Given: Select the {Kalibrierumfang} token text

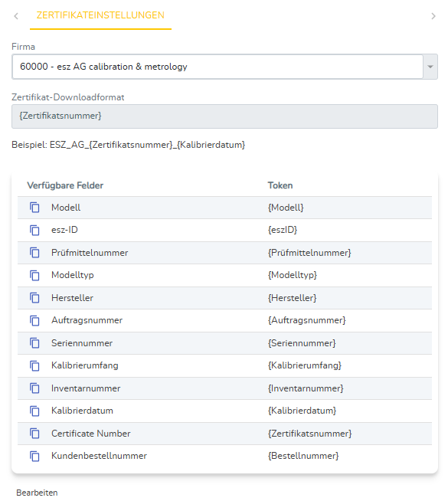Looking at the screenshot, I should (304, 365).
